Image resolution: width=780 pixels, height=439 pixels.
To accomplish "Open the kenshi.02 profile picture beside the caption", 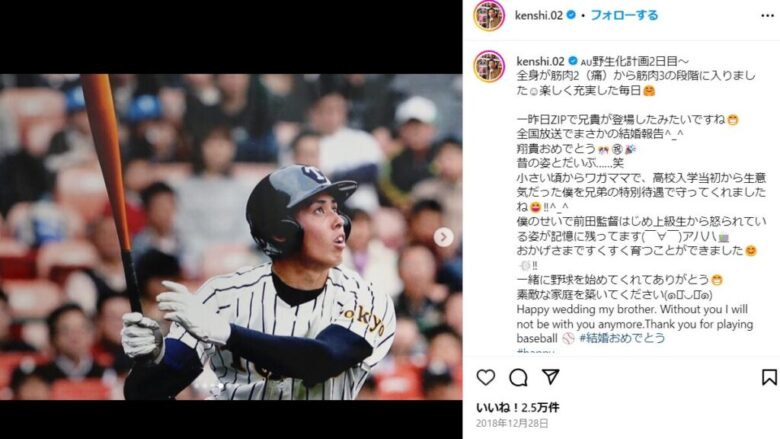I will (x=489, y=66).
